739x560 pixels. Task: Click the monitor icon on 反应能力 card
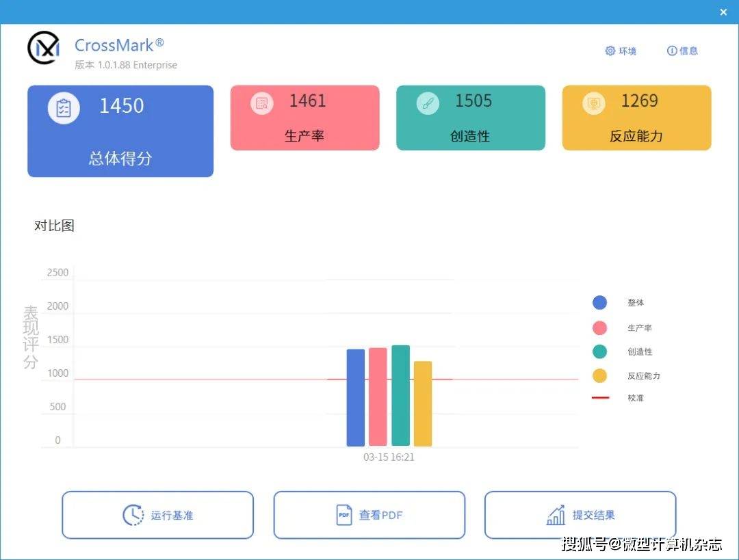tap(593, 103)
